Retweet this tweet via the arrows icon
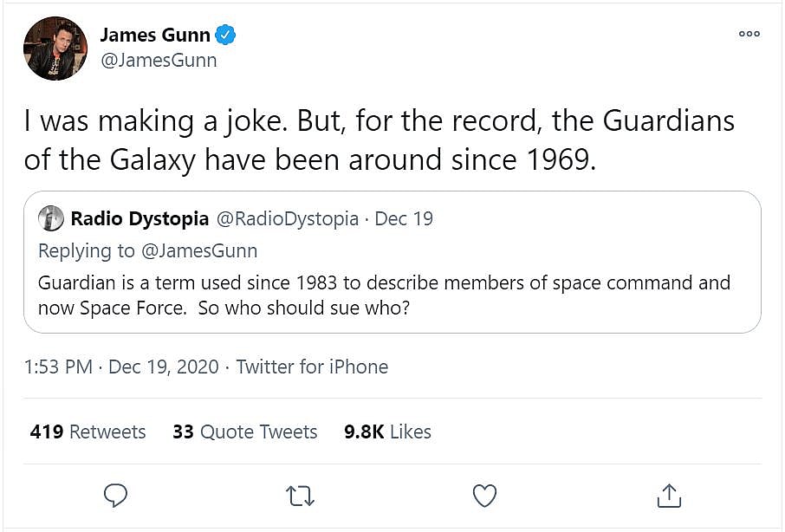 point(300,496)
